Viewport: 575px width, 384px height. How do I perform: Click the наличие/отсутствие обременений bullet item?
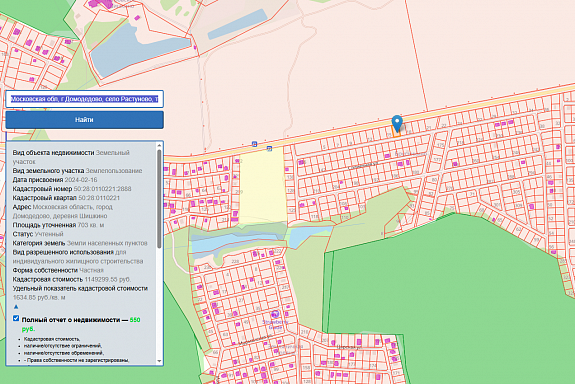pyautogui.click(x=64, y=353)
